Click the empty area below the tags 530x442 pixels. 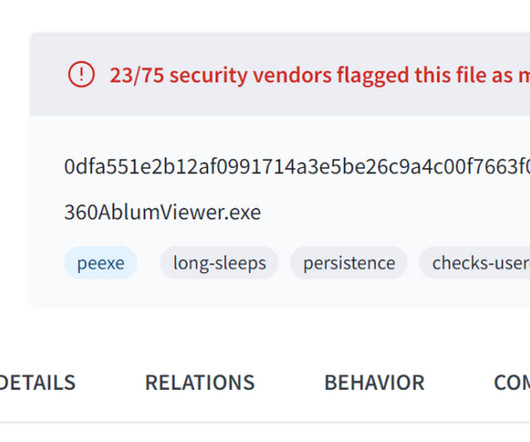click(280, 293)
